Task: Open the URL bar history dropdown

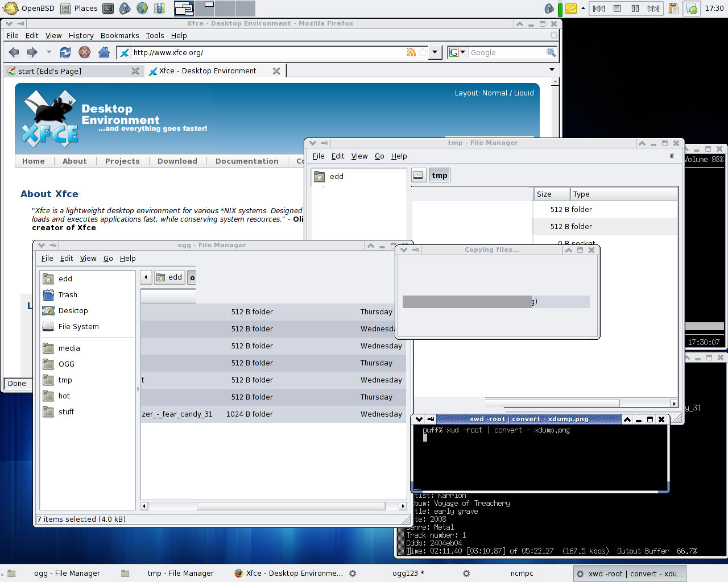Action: tap(435, 52)
